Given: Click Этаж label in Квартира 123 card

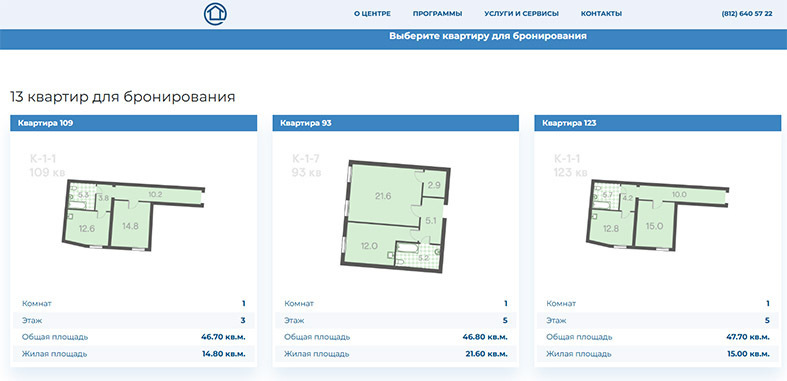Looking at the screenshot, I should (x=556, y=320).
